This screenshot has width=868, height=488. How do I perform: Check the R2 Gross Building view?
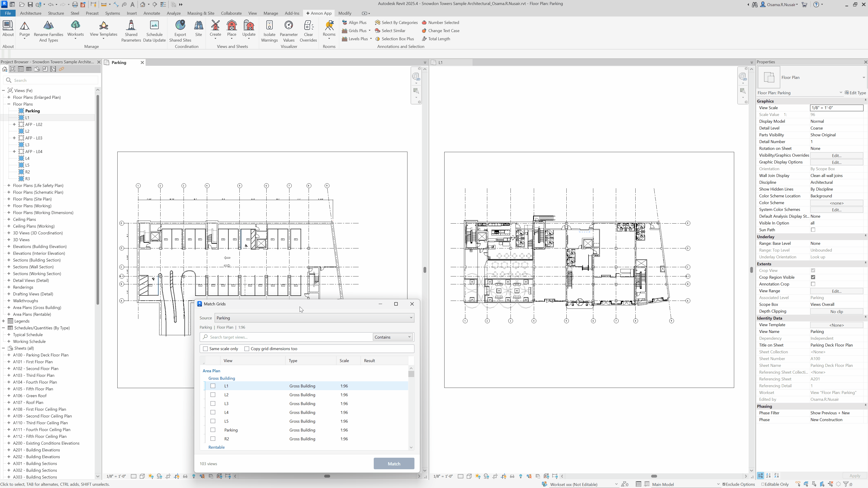point(213,439)
